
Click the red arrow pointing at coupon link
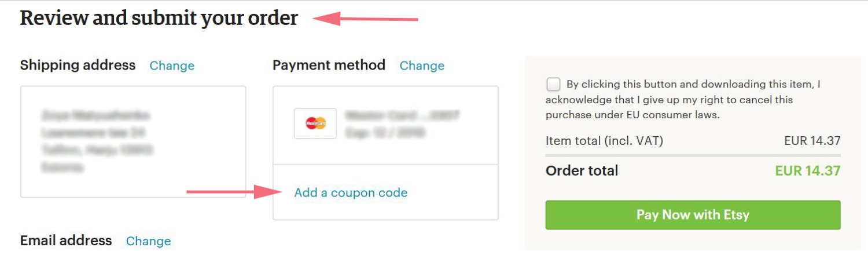pos(233,192)
